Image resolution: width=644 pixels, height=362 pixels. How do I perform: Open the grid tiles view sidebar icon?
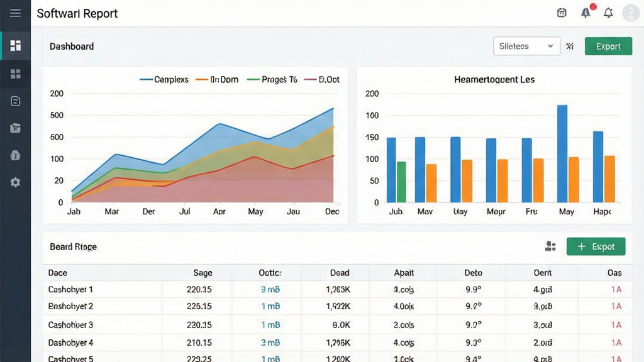tap(16, 74)
